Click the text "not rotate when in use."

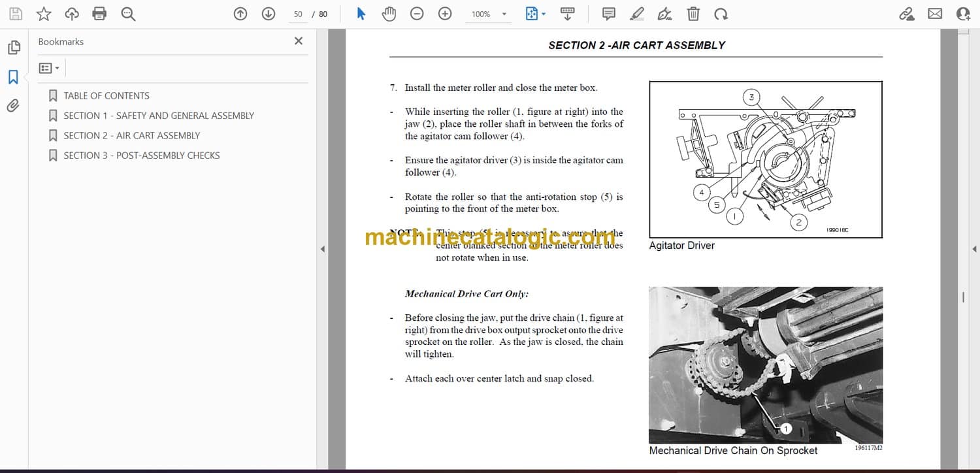tap(482, 258)
